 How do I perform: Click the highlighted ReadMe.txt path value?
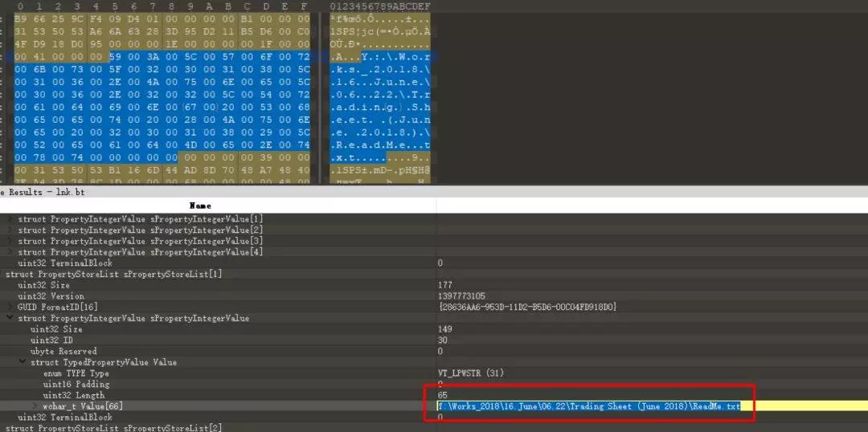point(588,407)
